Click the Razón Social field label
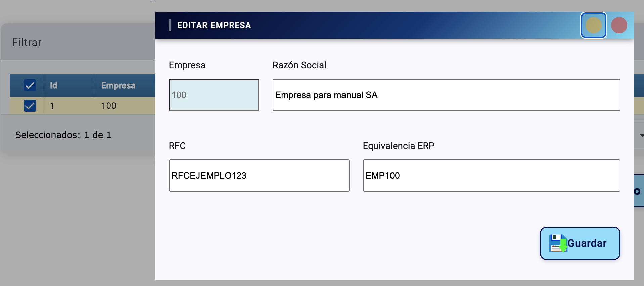This screenshot has height=286, width=644. tap(299, 65)
